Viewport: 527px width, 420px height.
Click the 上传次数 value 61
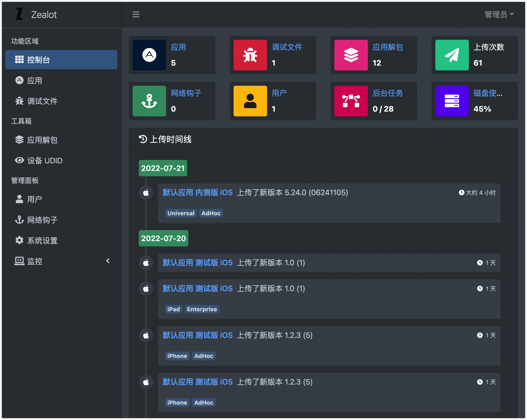click(x=478, y=63)
